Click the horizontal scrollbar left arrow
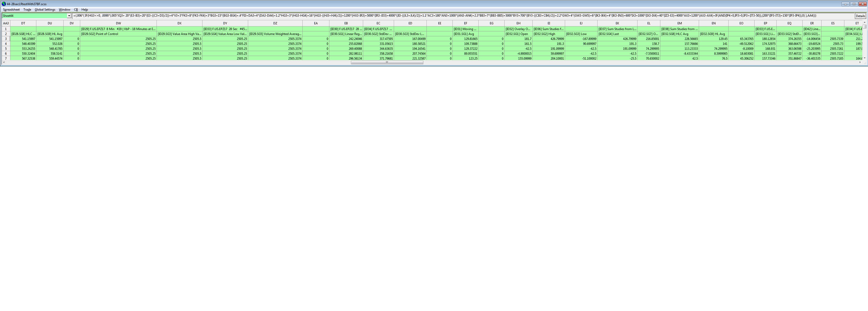The height and width of the screenshot is (311, 868). tap(4, 63)
